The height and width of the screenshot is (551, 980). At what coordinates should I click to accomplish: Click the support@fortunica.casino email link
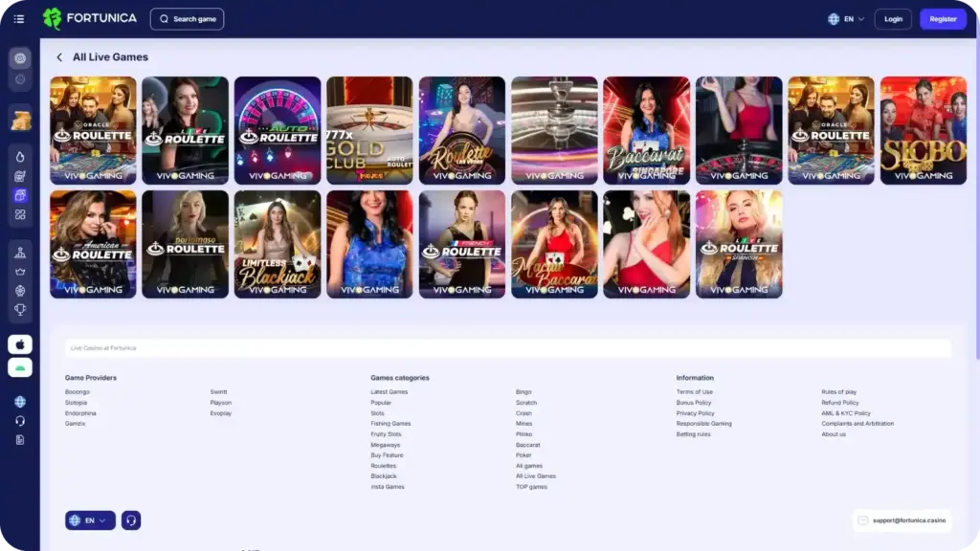coord(909,520)
